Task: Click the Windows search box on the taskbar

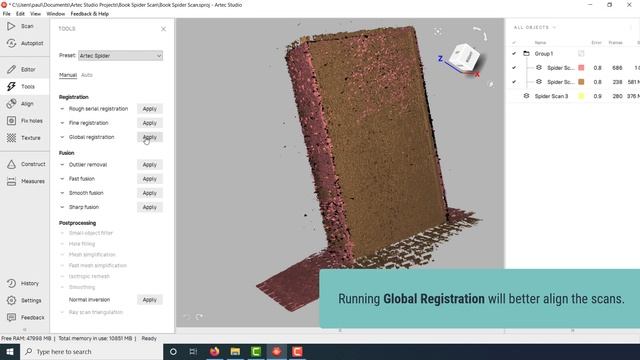Action: [91, 351]
